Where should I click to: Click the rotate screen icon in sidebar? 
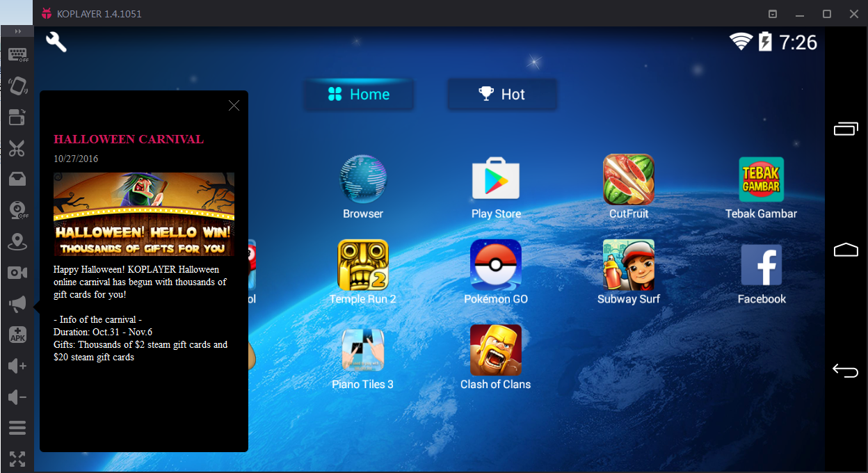[17, 117]
